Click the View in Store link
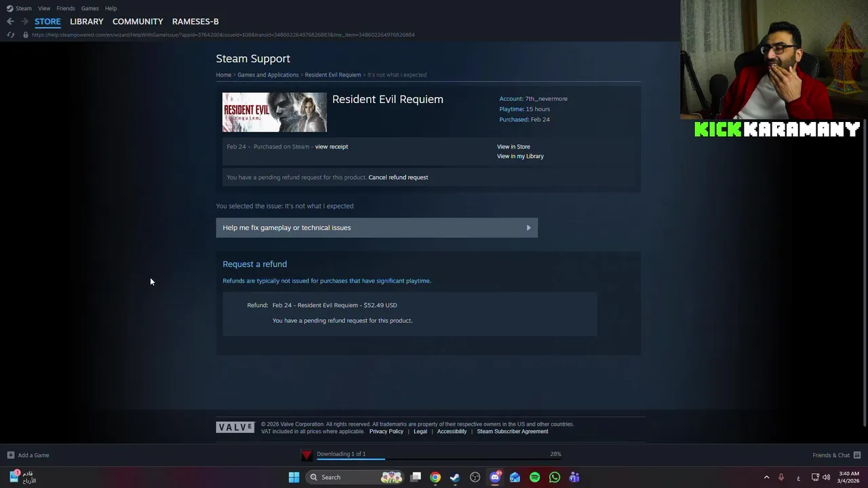The height and width of the screenshot is (488, 868). pyautogui.click(x=513, y=146)
